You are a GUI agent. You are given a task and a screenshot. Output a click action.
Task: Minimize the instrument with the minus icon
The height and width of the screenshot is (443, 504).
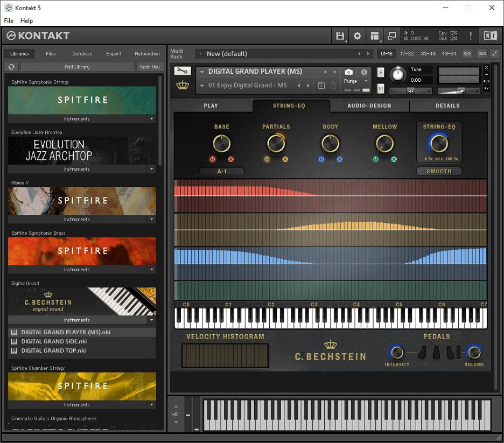tap(486, 74)
